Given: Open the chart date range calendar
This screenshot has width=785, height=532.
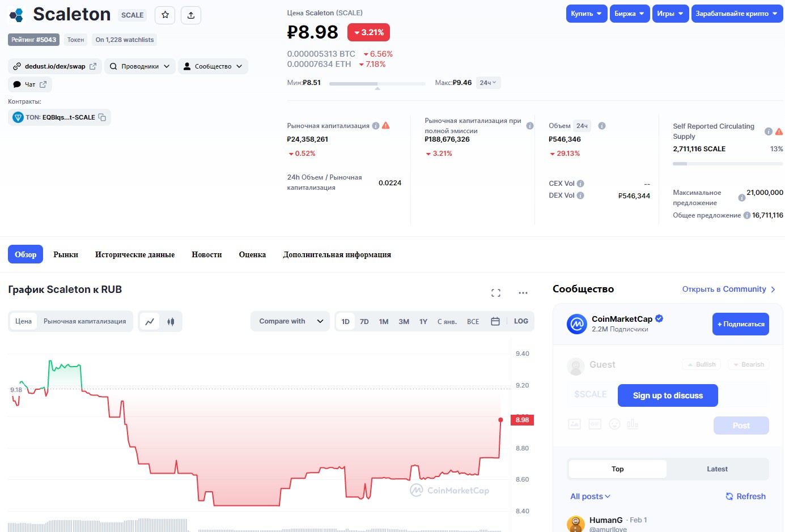Looking at the screenshot, I should 495,321.
